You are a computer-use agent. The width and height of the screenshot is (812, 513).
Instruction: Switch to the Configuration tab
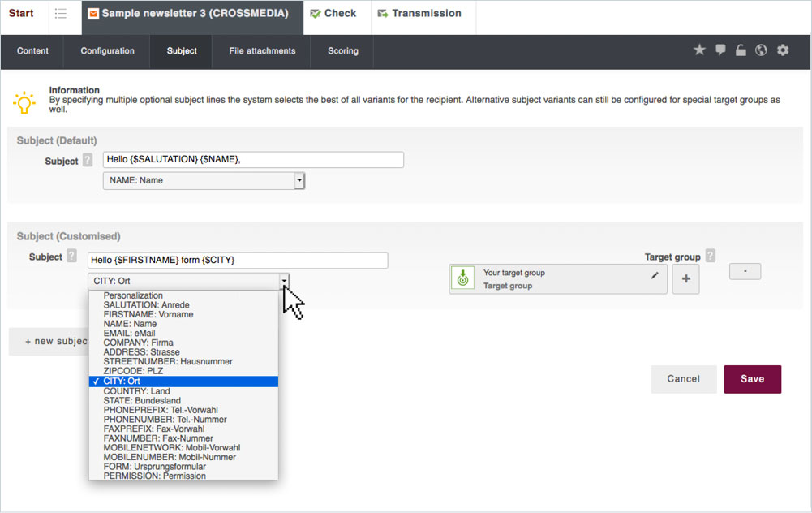[x=107, y=51]
